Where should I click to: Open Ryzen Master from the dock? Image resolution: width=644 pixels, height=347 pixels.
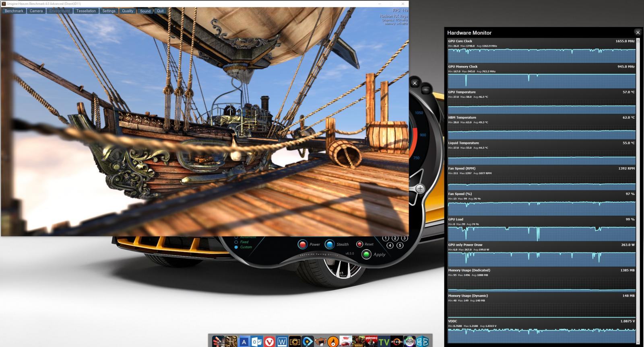pos(396,342)
